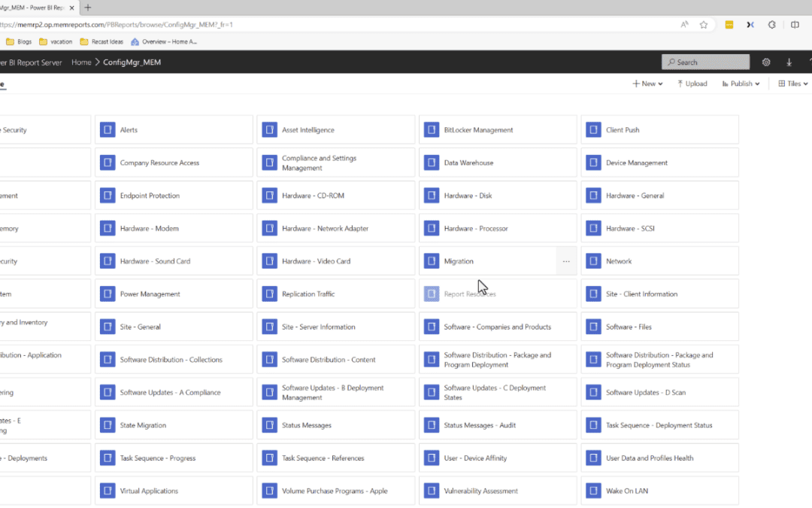812x508 pixels.
Task: Expand the Publish dropdown menu
Action: 741,84
